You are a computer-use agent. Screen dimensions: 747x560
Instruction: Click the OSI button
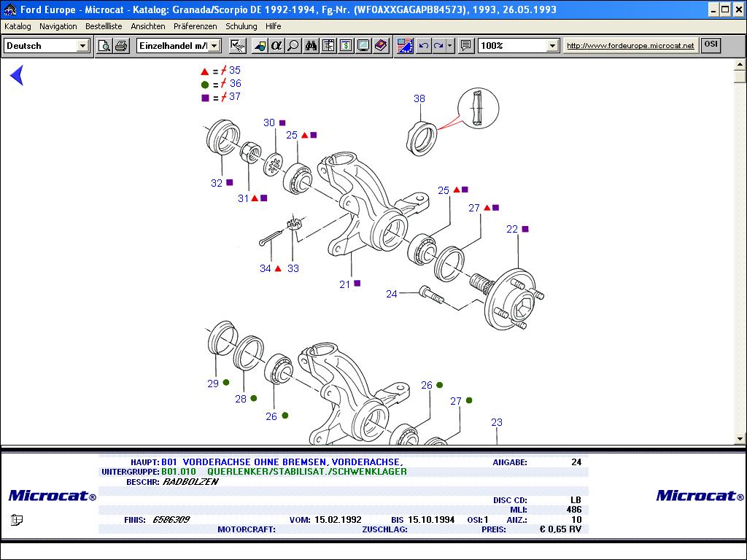(711, 44)
